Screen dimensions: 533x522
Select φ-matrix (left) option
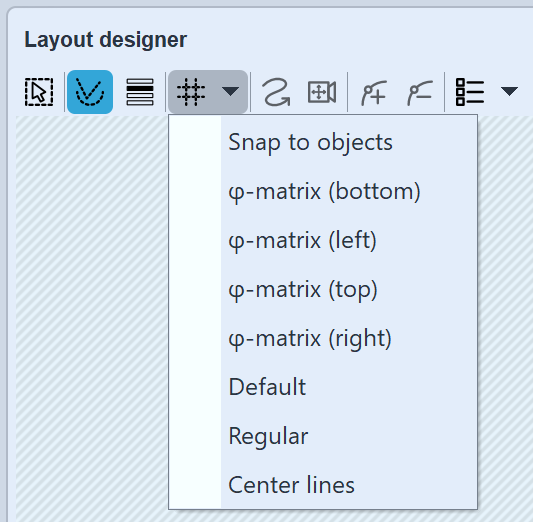click(323, 240)
